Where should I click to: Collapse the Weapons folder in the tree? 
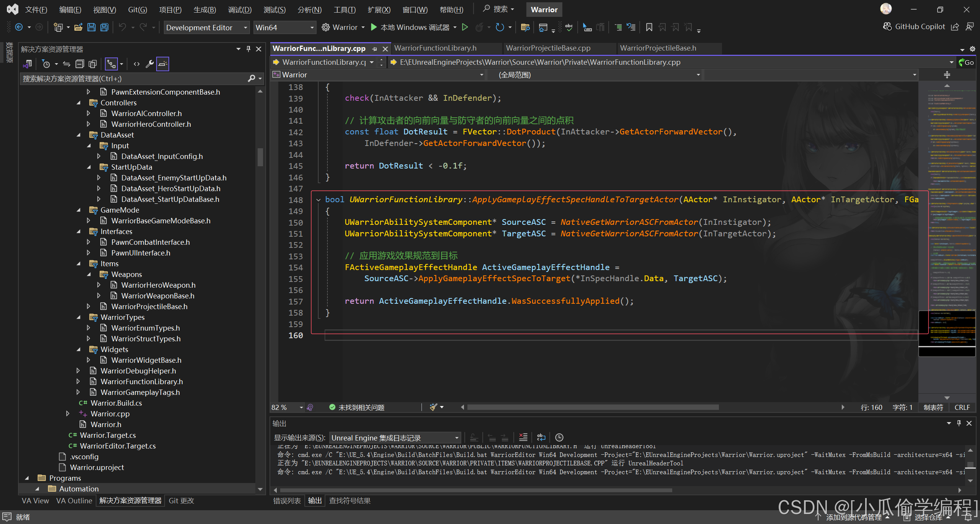point(89,274)
